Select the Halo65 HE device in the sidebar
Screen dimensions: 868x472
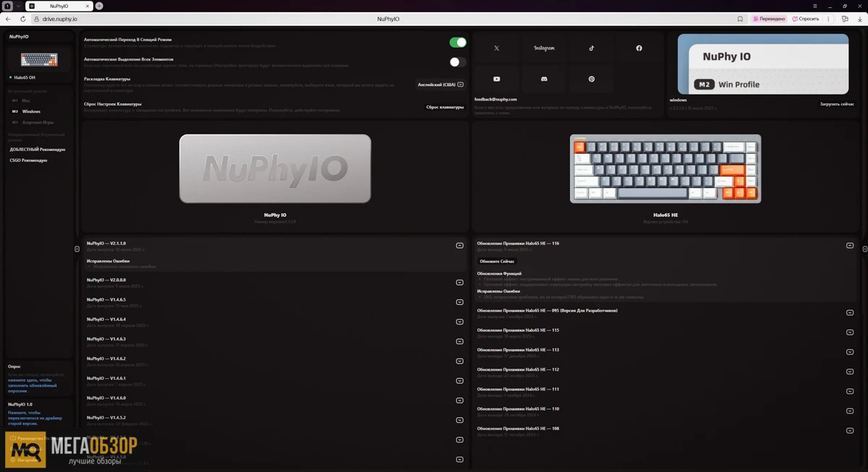pyautogui.click(x=22, y=77)
